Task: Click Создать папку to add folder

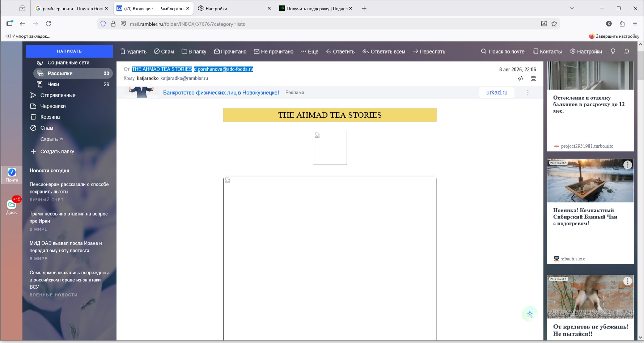Action: pyautogui.click(x=53, y=151)
